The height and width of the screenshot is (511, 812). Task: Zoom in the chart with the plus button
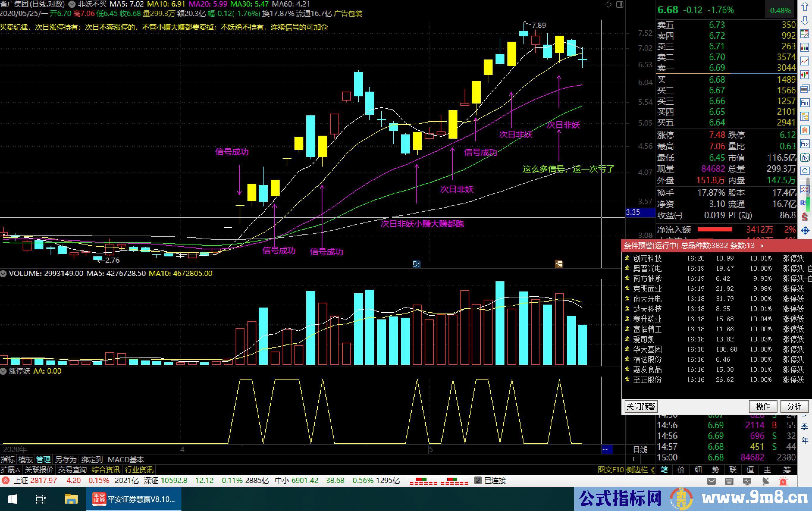point(633,459)
